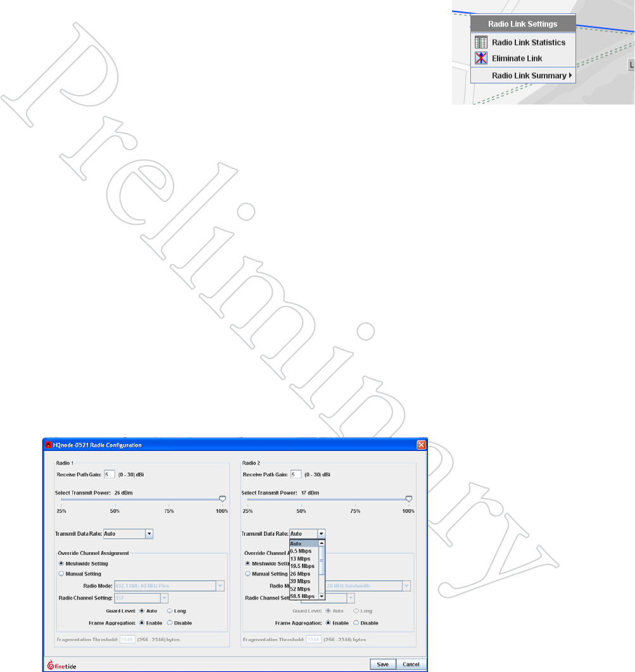Click Radio 1 Receive Path Gain field

point(110,474)
